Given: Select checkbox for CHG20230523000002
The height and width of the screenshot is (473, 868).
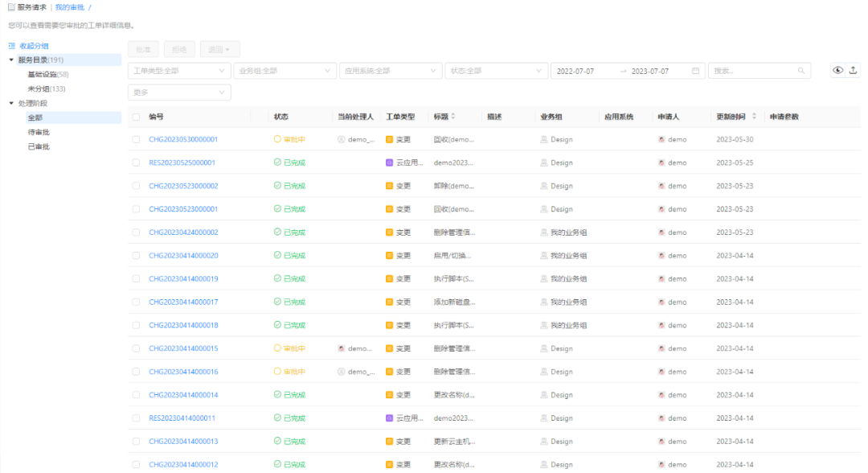Looking at the screenshot, I should pos(136,186).
